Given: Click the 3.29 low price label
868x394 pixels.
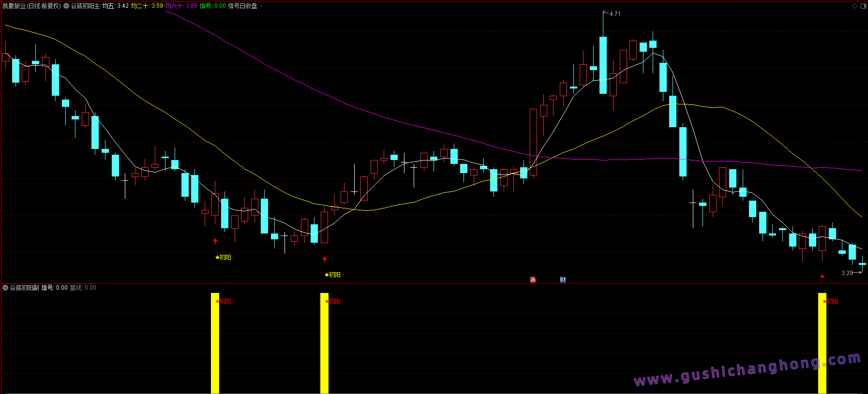Looking at the screenshot, I should [847, 273].
